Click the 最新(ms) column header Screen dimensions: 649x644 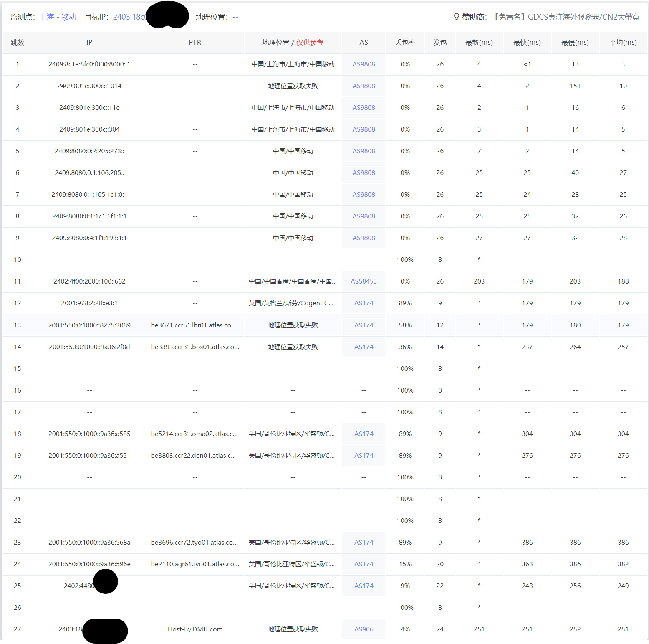tap(479, 43)
